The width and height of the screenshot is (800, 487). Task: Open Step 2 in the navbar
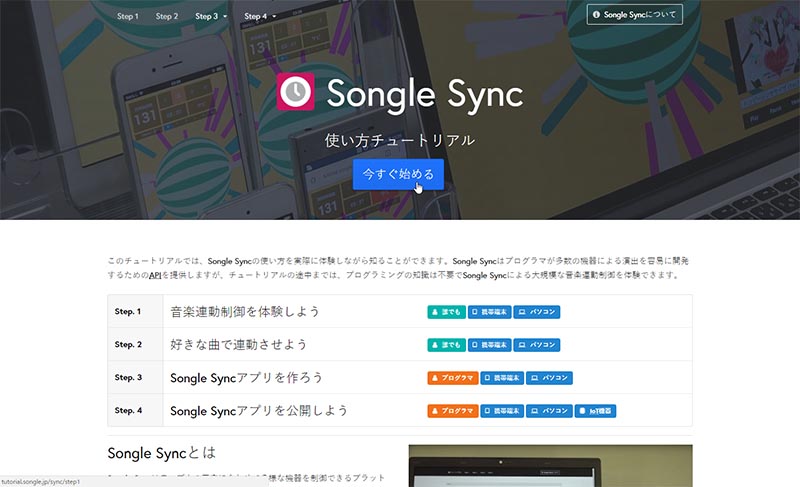(x=167, y=16)
